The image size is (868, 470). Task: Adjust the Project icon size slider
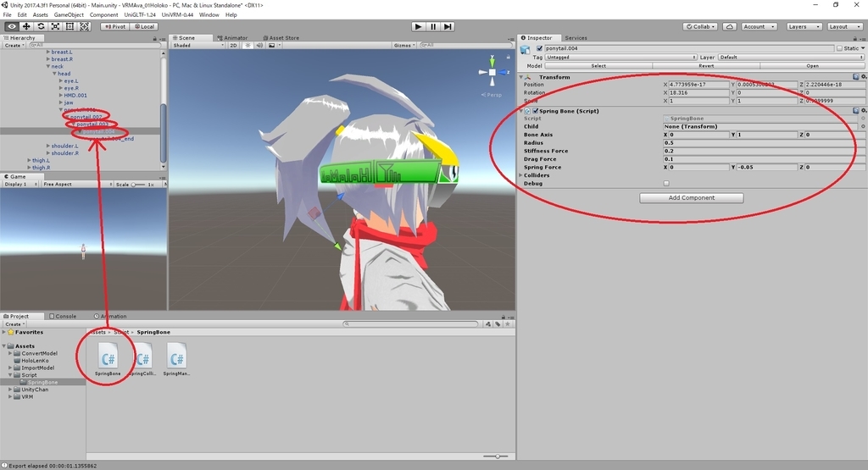(x=495, y=456)
